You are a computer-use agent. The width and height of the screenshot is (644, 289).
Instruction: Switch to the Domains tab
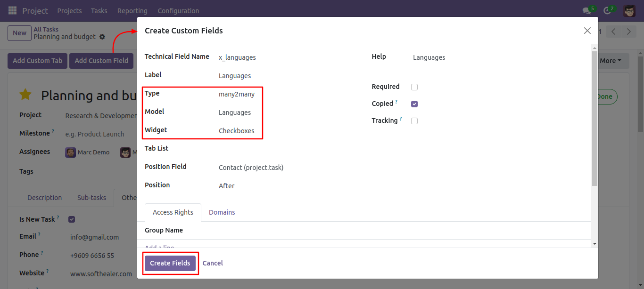(222, 212)
